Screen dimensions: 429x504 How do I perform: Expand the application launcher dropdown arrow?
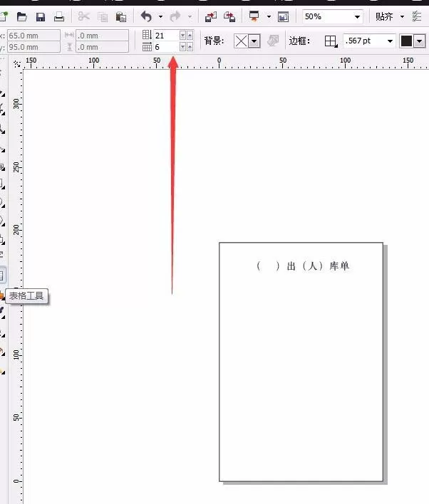pos(269,16)
